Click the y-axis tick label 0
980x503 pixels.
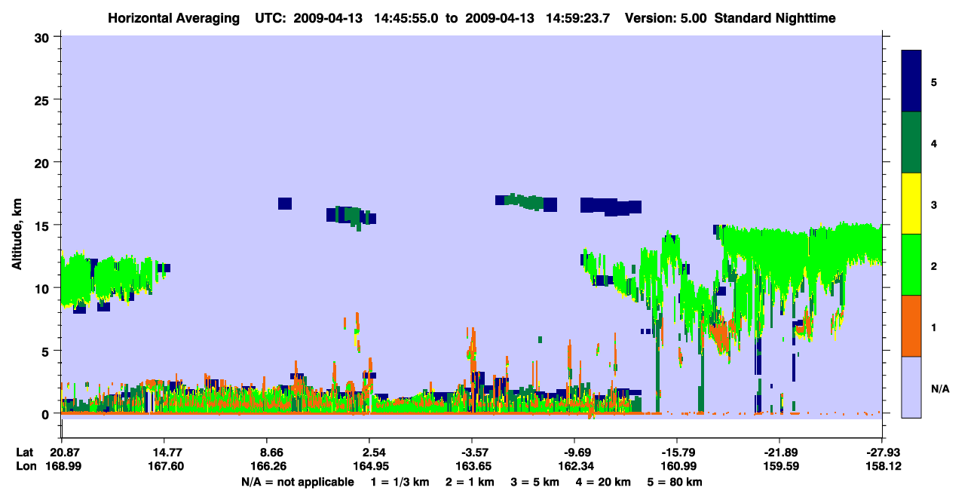point(47,414)
